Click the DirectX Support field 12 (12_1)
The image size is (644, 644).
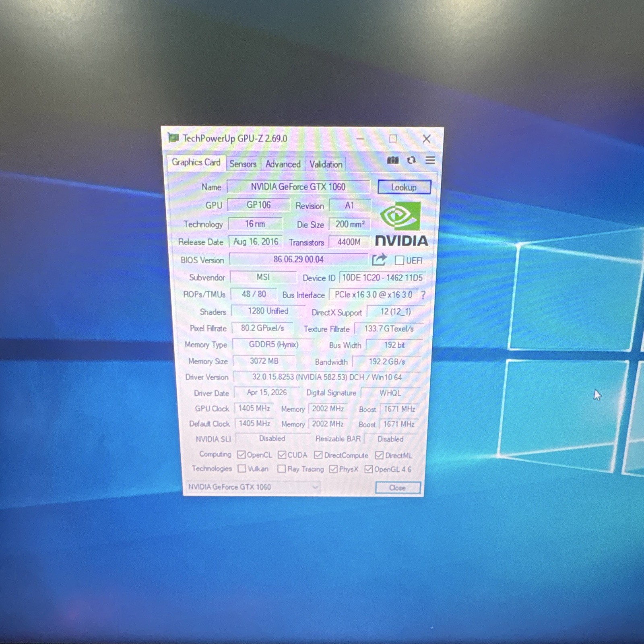(x=395, y=312)
